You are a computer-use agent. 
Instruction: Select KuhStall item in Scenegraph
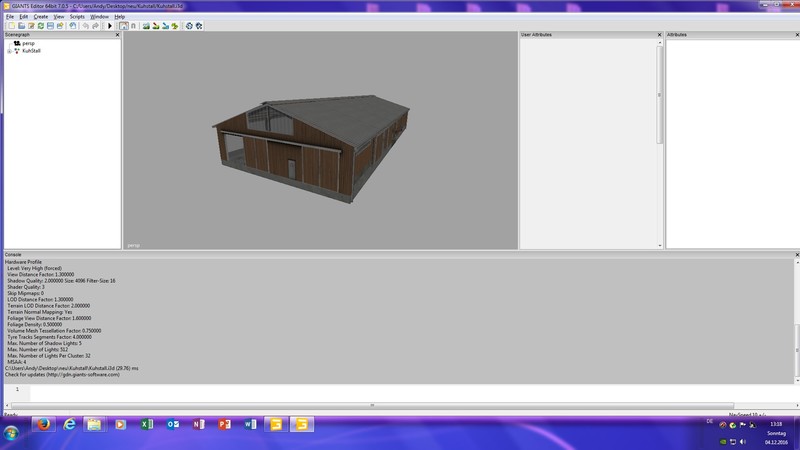point(30,51)
